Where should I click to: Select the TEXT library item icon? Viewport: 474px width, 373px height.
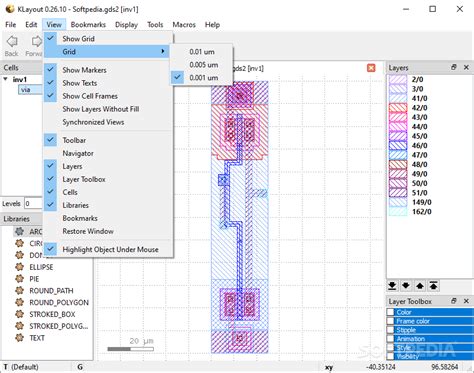point(20,338)
